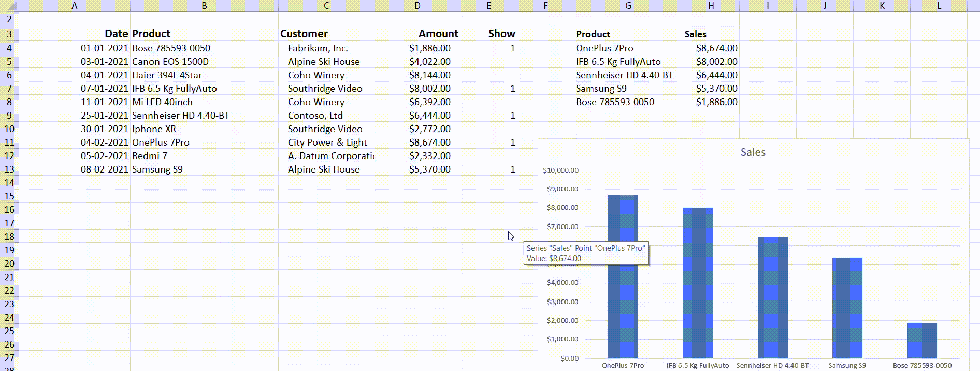Click the Show value 1 in row 7
Screen dimensions: 980x371
pyautogui.click(x=488, y=89)
